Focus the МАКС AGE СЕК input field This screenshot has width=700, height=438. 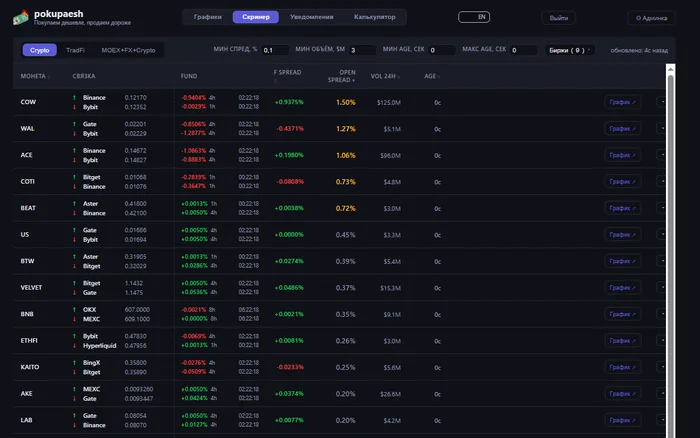(x=524, y=50)
